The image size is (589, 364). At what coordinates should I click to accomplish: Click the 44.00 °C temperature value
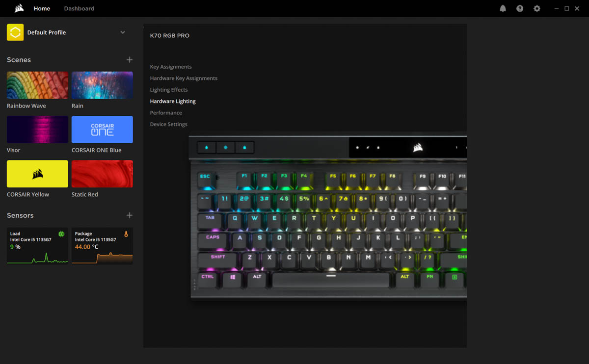click(x=86, y=247)
